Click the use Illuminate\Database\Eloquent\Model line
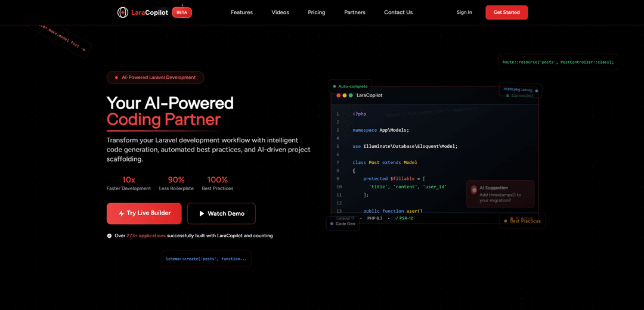Image resolution: width=644 pixels, height=310 pixels. point(404,146)
